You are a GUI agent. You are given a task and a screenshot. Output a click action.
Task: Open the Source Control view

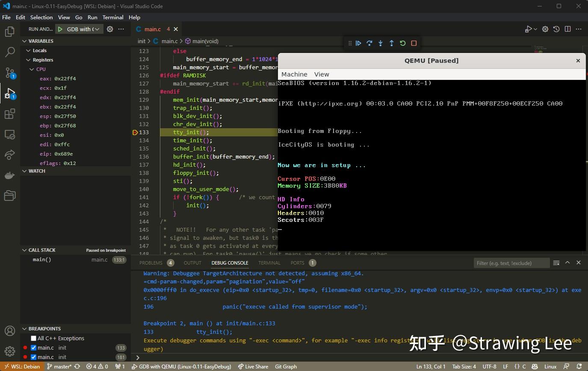[x=9, y=73]
